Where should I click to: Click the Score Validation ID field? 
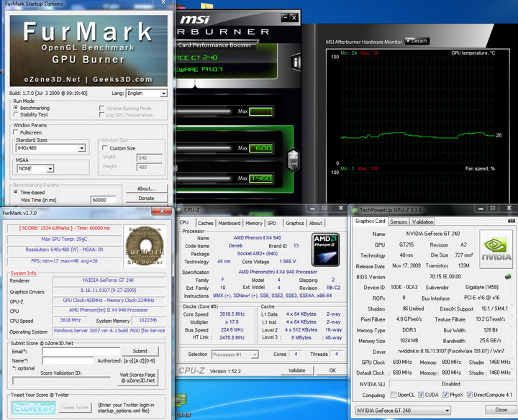[x=62, y=380]
